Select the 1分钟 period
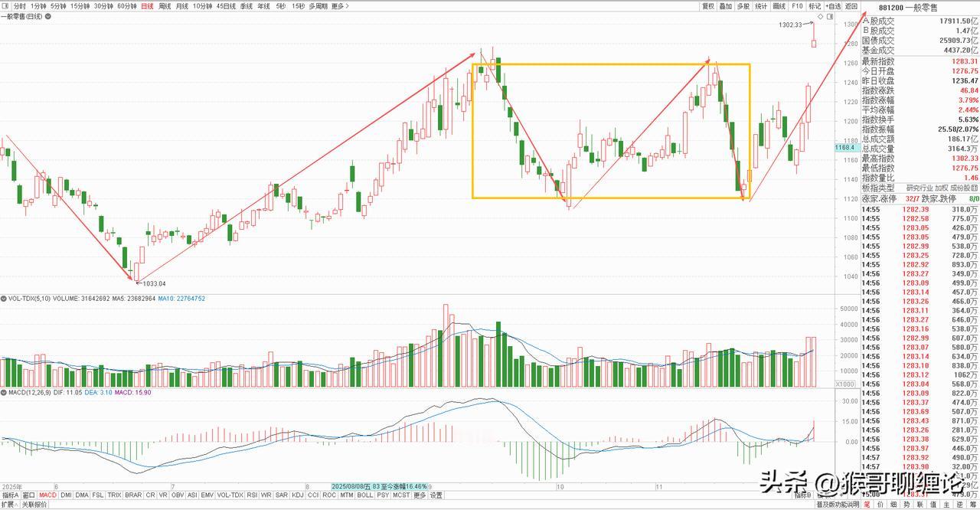The image size is (980, 510). (38, 6)
